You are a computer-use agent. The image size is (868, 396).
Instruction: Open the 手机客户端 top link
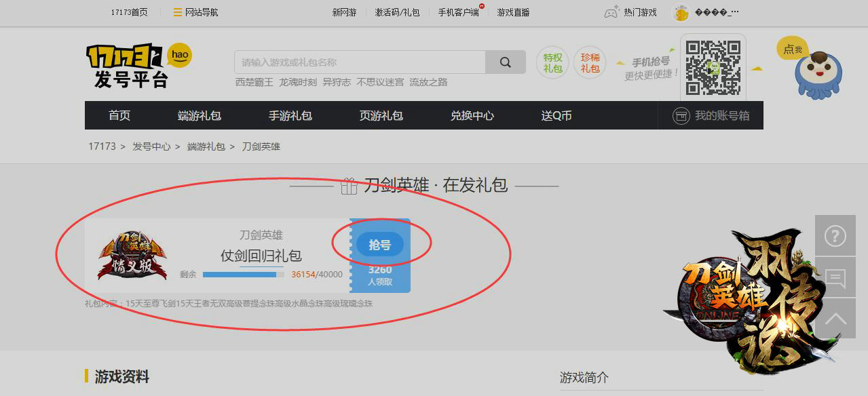point(458,12)
